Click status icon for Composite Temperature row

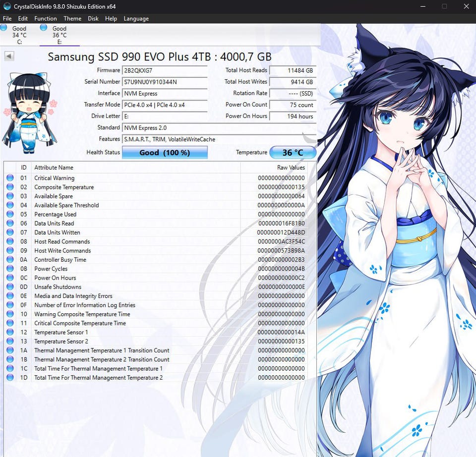coord(10,187)
